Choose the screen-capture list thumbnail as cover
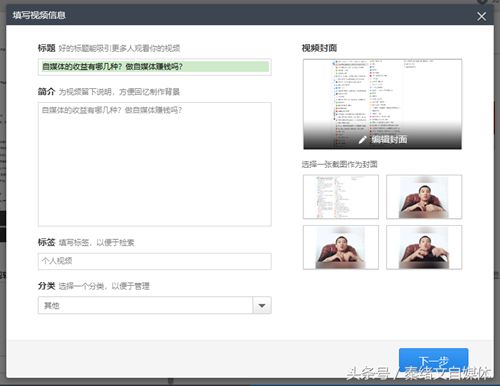 [341, 197]
